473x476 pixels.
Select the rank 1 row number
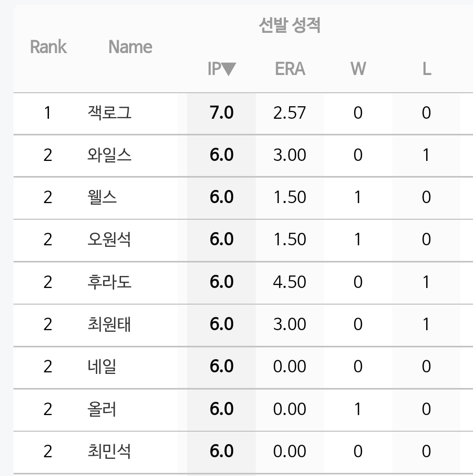click(x=47, y=112)
